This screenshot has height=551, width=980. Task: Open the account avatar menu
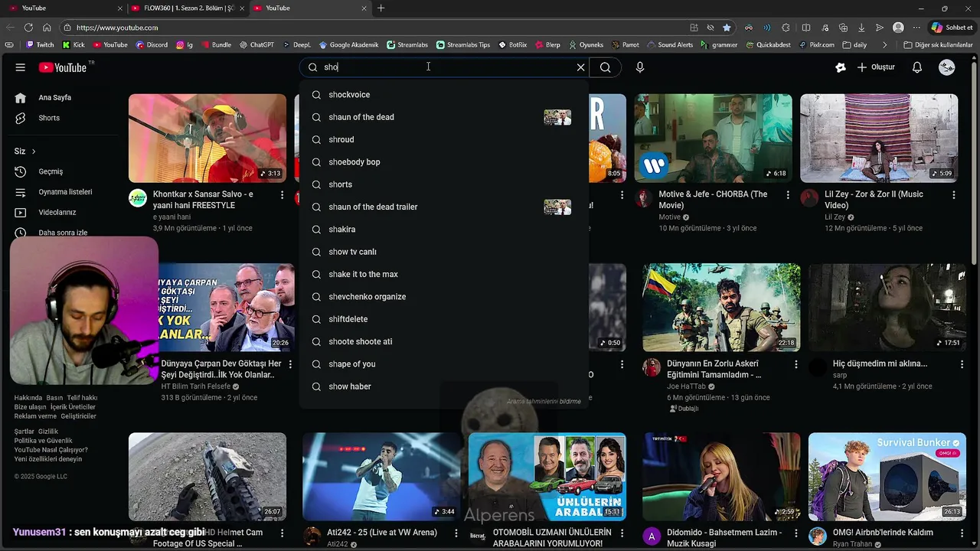point(947,67)
